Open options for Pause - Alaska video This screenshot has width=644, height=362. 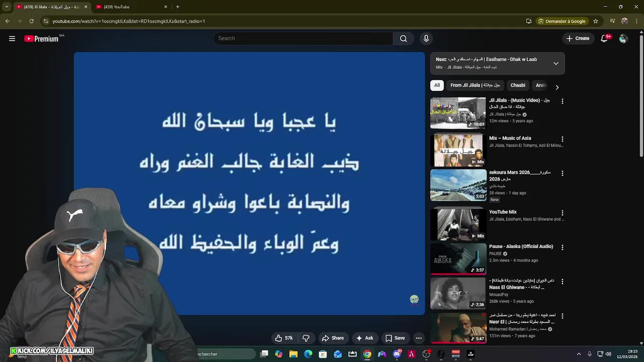[562, 247]
